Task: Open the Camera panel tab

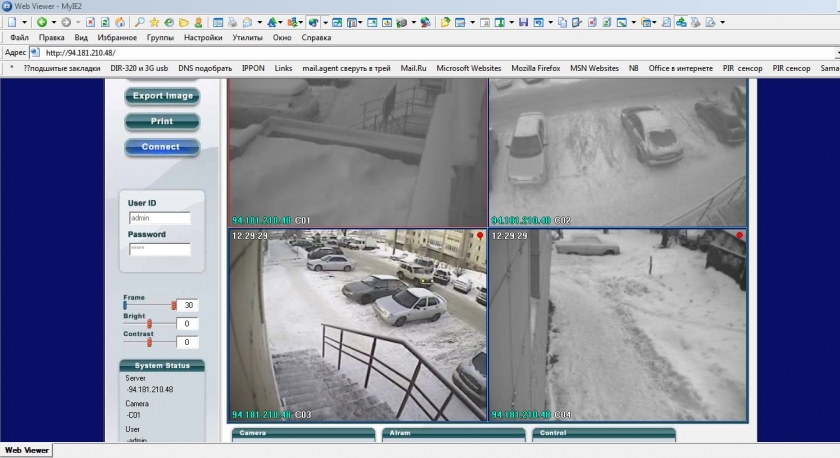Action: click(x=304, y=434)
